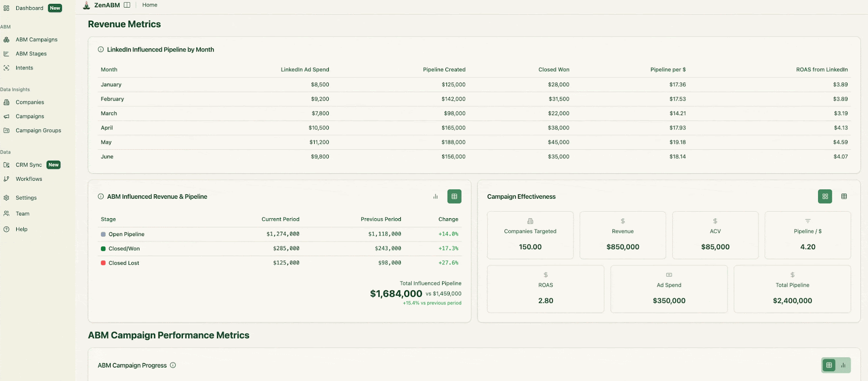The width and height of the screenshot is (868, 381).
Task: Click the grey Open Pipeline color dot
Action: click(103, 234)
